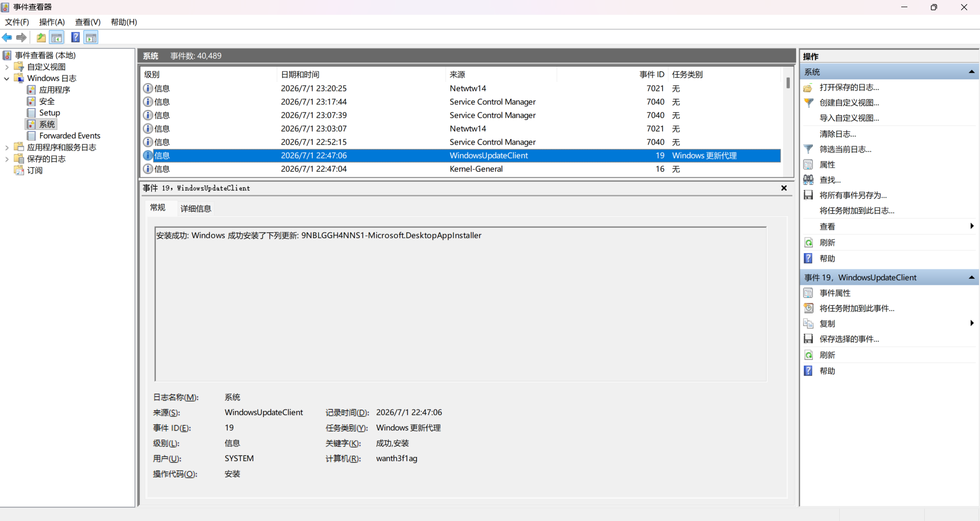
Task: Open the 文件(F) menu
Action: (x=17, y=22)
